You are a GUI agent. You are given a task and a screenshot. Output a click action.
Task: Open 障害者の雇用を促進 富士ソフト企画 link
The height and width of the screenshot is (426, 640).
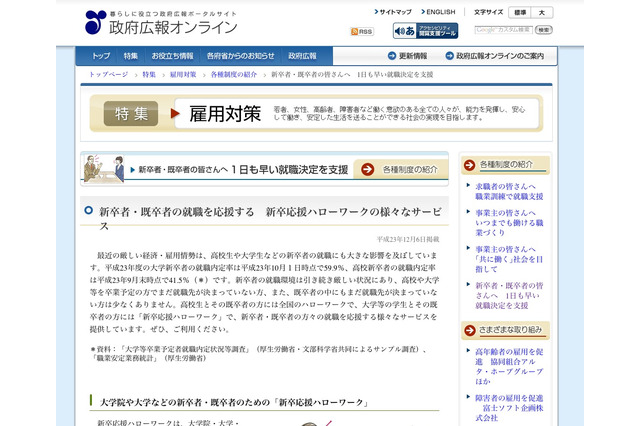[x=509, y=408]
